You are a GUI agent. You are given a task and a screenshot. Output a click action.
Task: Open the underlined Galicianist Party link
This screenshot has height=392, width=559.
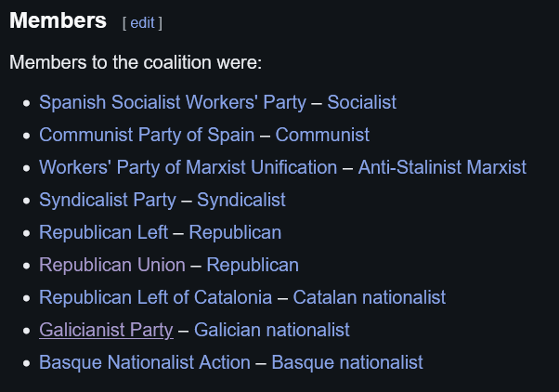coord(106,330)
